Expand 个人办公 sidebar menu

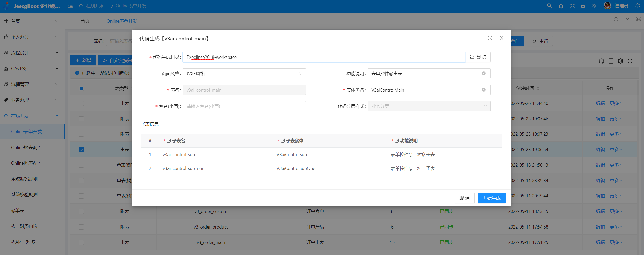coord(32,37)
